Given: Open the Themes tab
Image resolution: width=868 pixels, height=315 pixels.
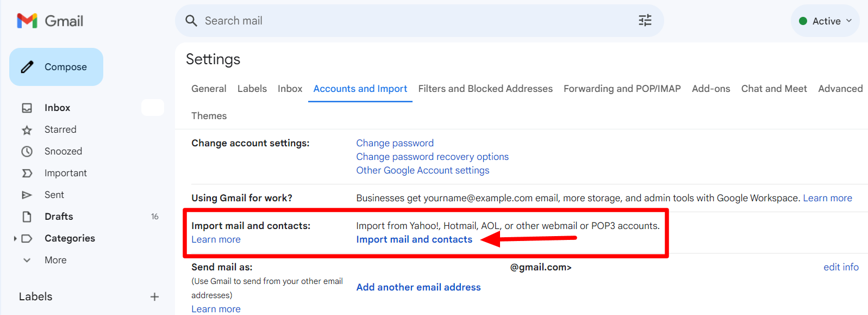Looking at the screenshot, I should pos(209,116).
